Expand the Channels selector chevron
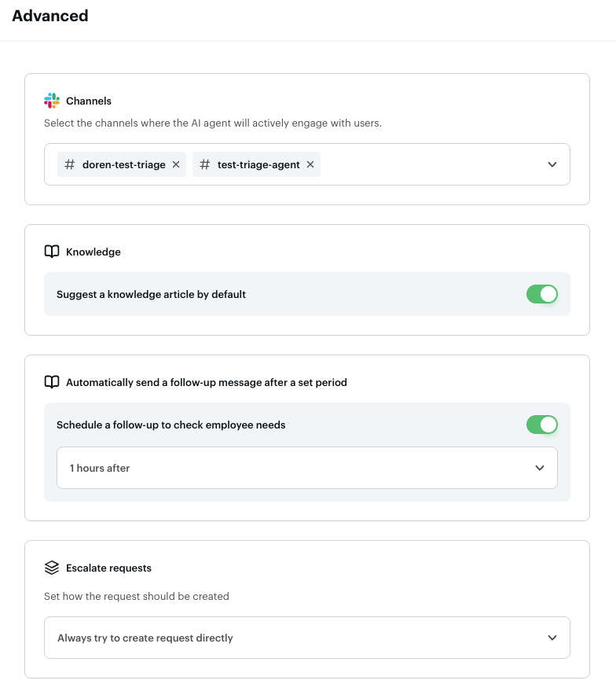 pyautogui.click(x=552, y=164)
